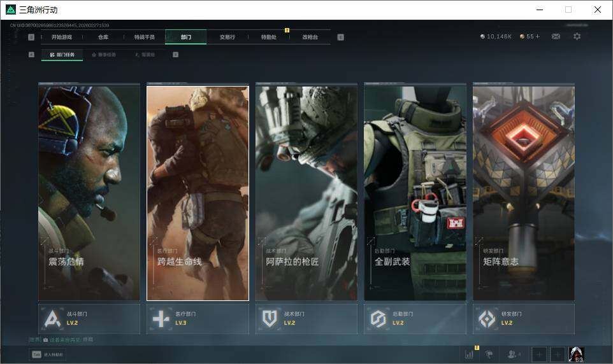Viewport: 613px width, 364px height.
Task: Open the friends list icon
Action: (514, 354)
